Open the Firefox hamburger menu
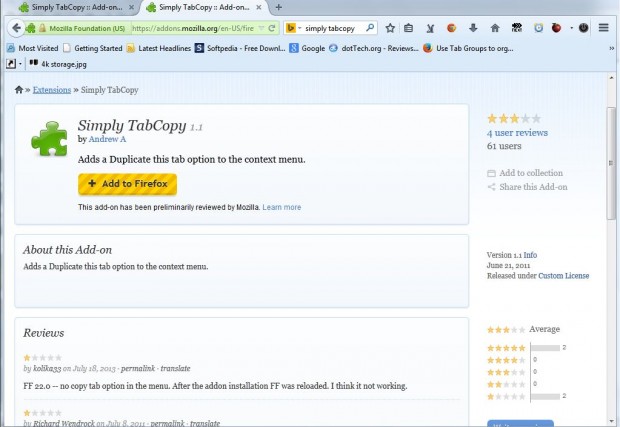 pos(603,28)
